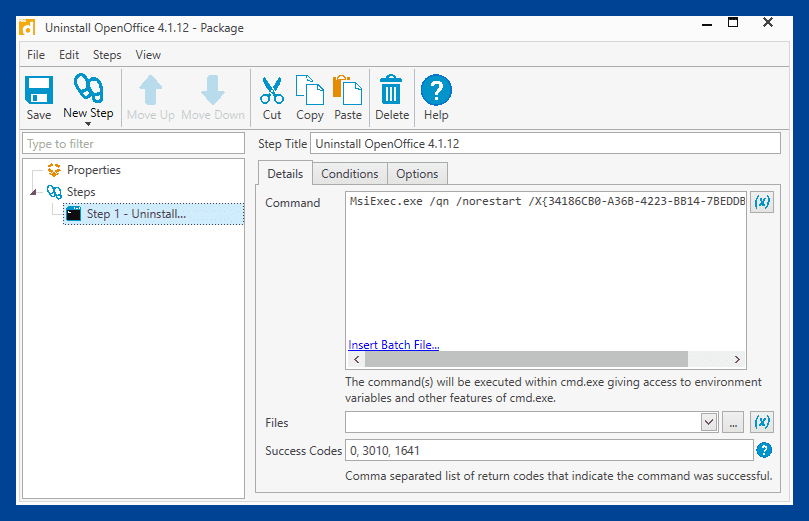
Task: Click the Success Codes input field
Action: click(549, 450)
